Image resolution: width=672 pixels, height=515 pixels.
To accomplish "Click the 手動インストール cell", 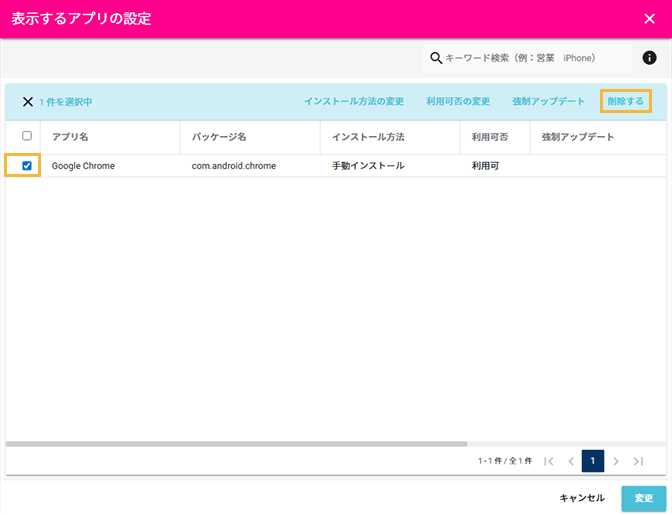I will [x=368, y=166].
